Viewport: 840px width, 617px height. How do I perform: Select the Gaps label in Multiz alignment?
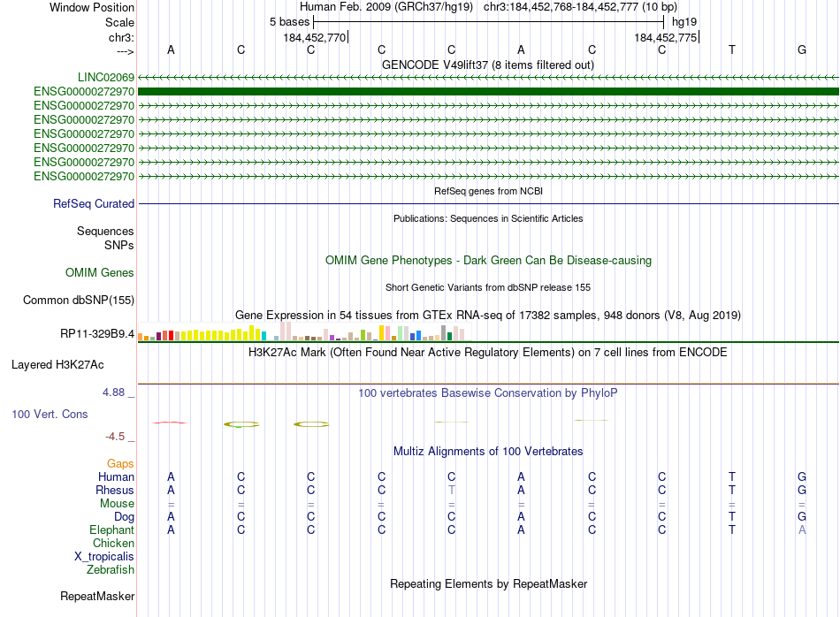(120, 463)
